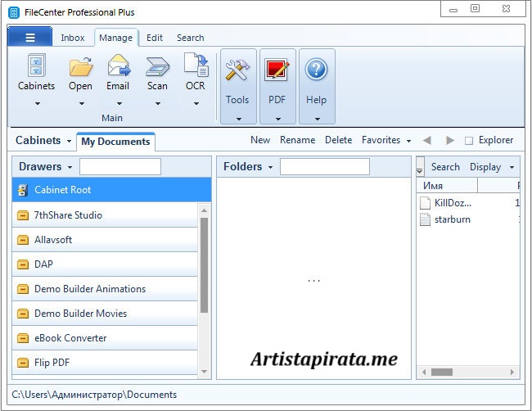Click the Demo Builder Movies drawer icon
Viewport: 532px width, 411px height.
pyautogui.click(x=23, y=314)
